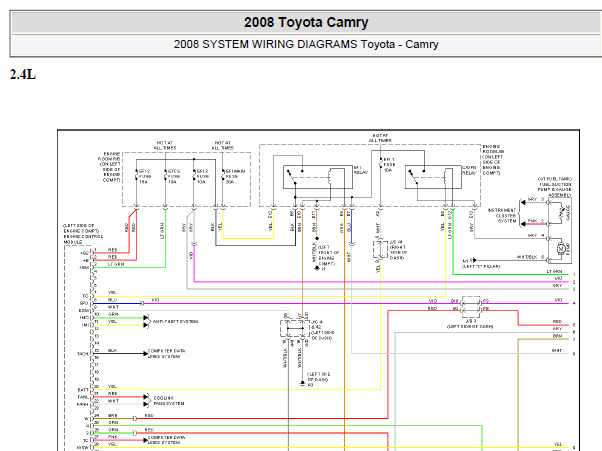602x451 pixels.
Task: Click the fuel gauge resistor symbol
Action: pos(562,211)
